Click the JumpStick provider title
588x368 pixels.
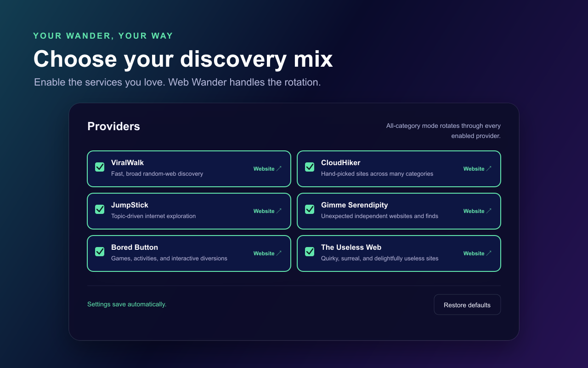pos(130,205)
